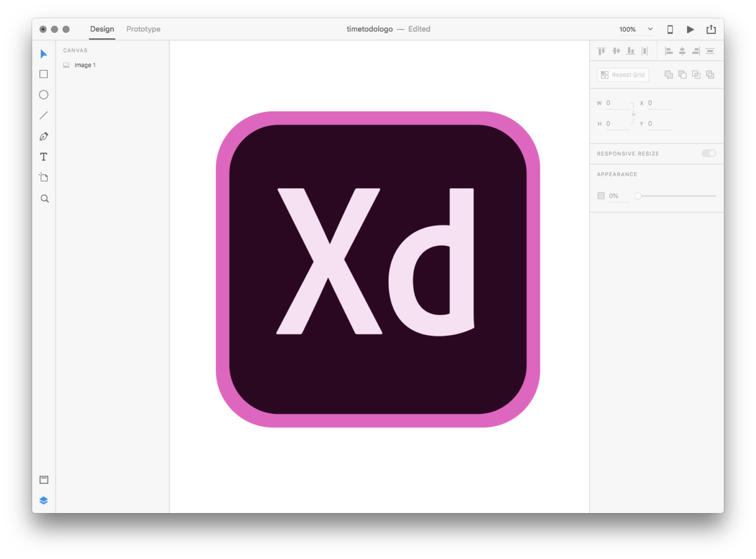Screen dimensions: 756x559
Task: Click the opacity slider handle
Action: (638, 196)
